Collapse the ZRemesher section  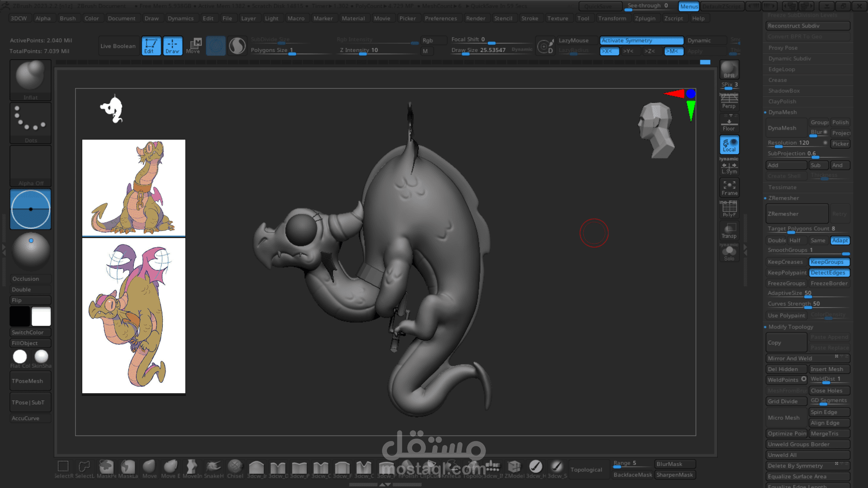click(x=783, y=198)
